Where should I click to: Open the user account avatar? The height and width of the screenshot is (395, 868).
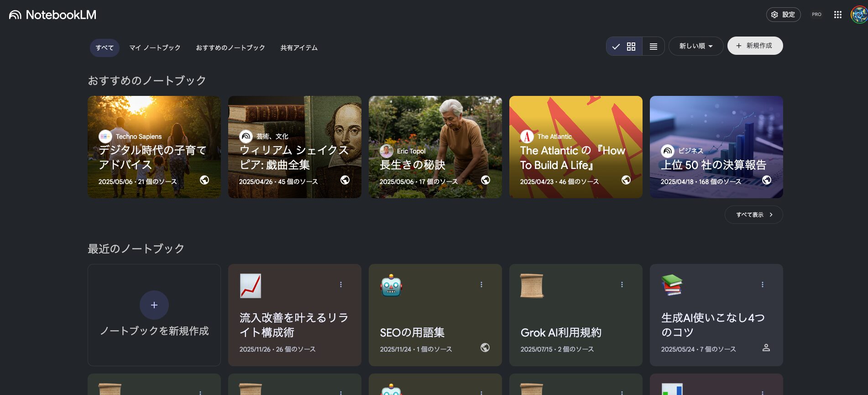(x=859, y=15)
